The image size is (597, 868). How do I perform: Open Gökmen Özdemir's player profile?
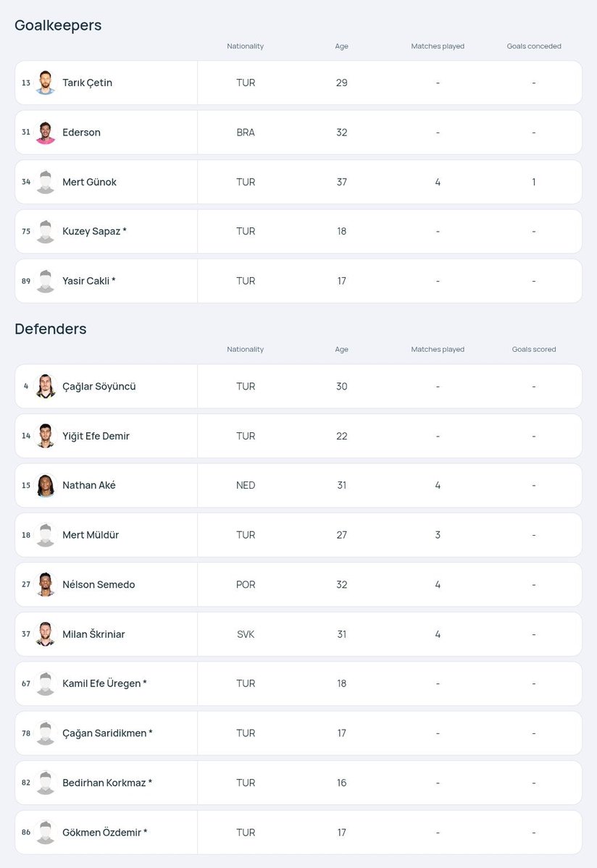104,833
